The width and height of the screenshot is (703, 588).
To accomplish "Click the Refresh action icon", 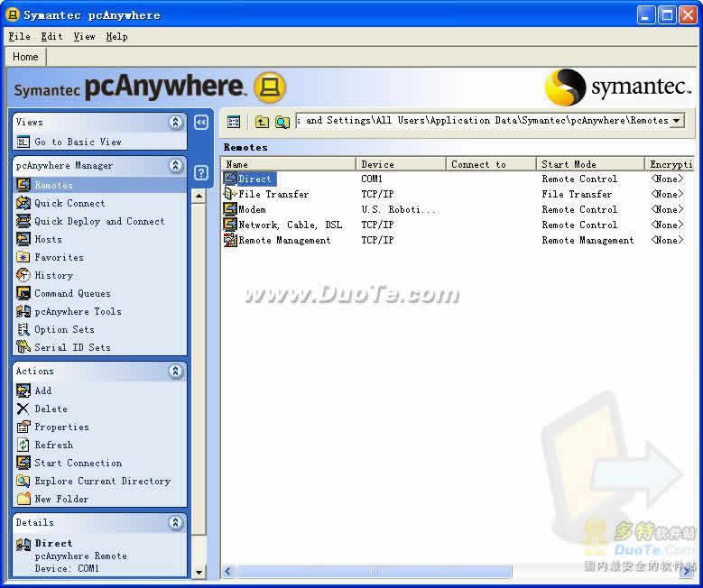I will pyautogui.click(x=23, y=445).
